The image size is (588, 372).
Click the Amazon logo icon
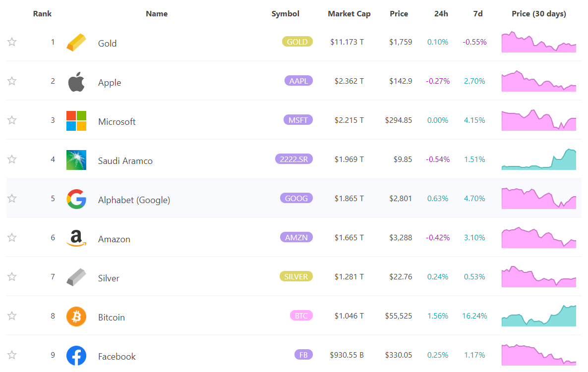76,238
